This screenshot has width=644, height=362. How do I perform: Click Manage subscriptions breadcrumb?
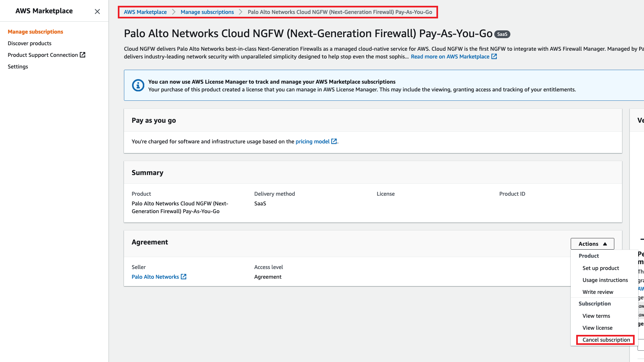pos(207,12)
